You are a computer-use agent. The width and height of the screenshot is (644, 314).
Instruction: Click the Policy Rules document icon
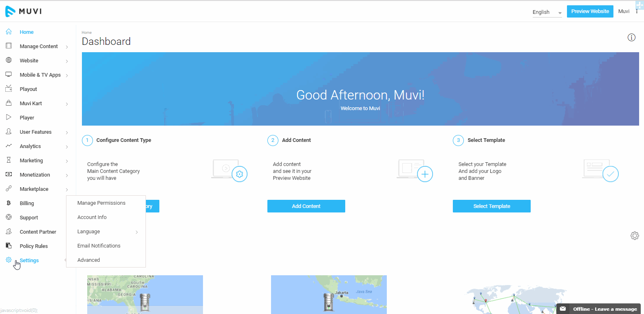(9, 245)
